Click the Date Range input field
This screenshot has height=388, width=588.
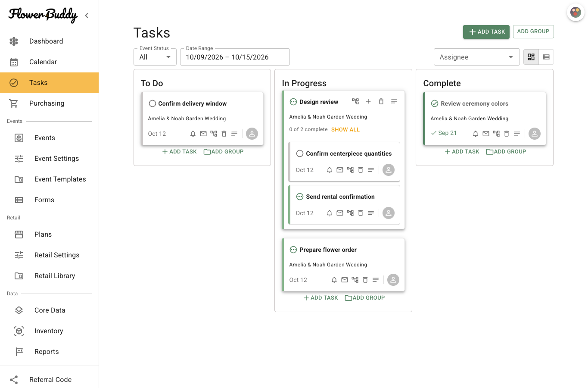pos(235,57)
